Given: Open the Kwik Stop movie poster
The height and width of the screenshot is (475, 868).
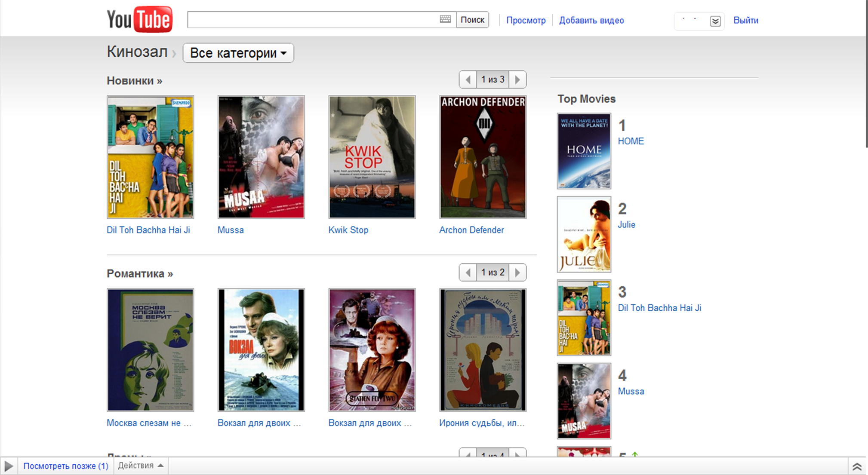Looking at the screenshot, I should pos(372,157).
